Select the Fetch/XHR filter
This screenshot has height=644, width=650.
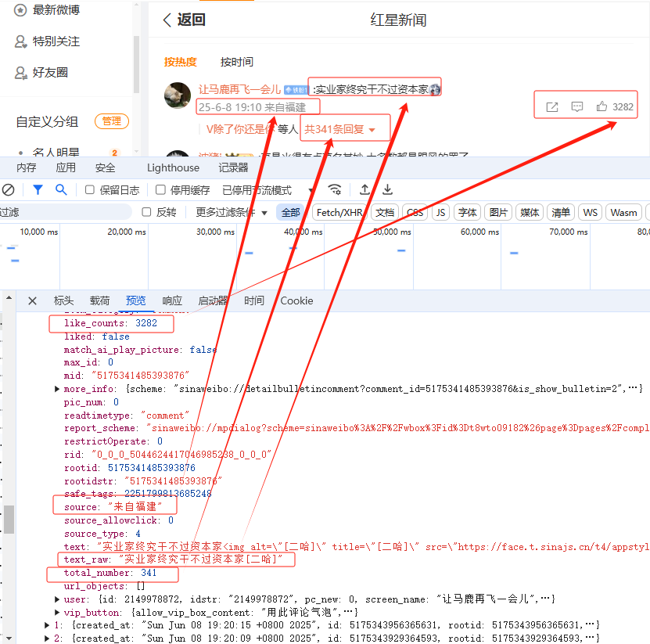pyautogui.click(x=339, y=213)
